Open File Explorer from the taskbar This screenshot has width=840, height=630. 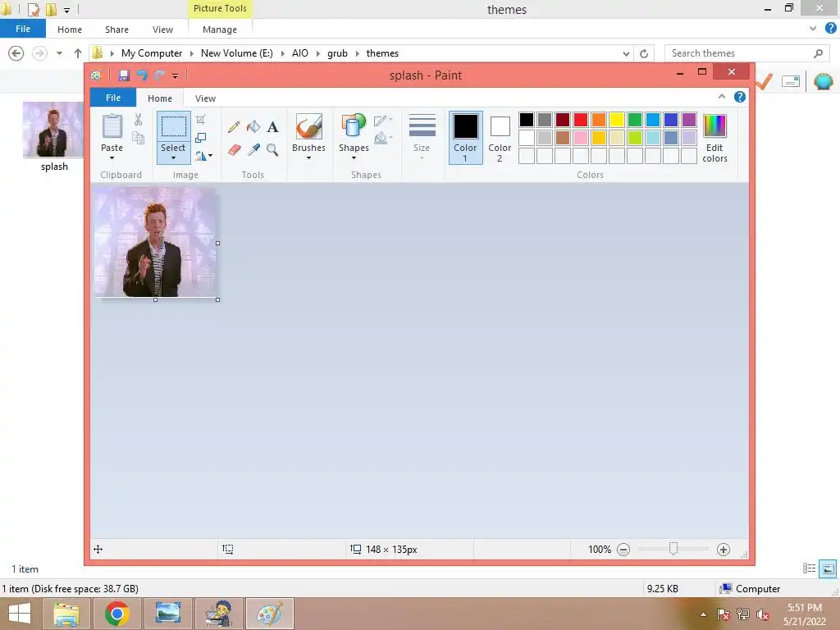[66, 614]
